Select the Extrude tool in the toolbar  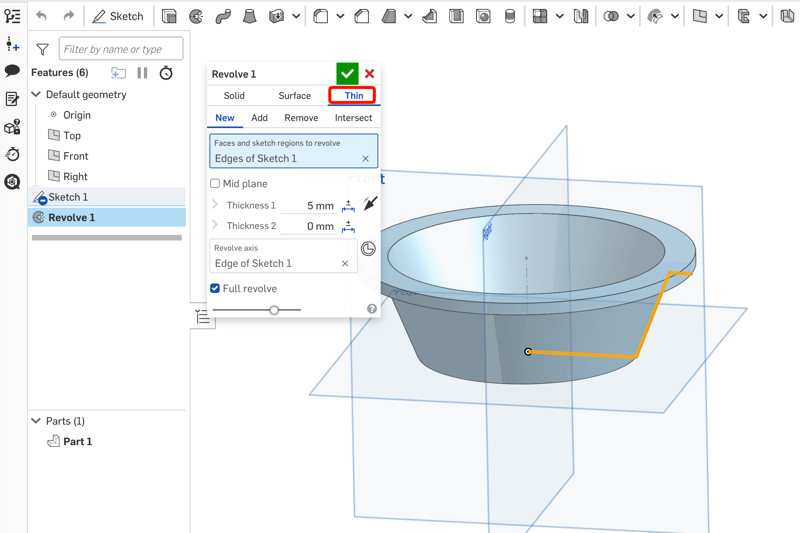click(x=169, y=16)
